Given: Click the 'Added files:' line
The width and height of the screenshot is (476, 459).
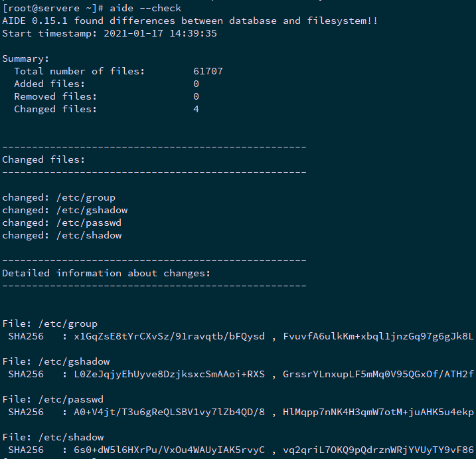Looking at the screenshot, I should 50,84.
